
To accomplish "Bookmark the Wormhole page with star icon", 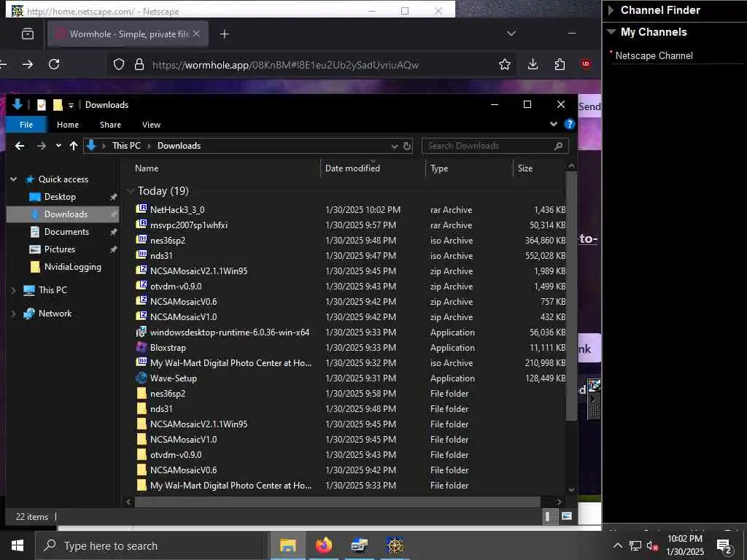I will 505,64.
